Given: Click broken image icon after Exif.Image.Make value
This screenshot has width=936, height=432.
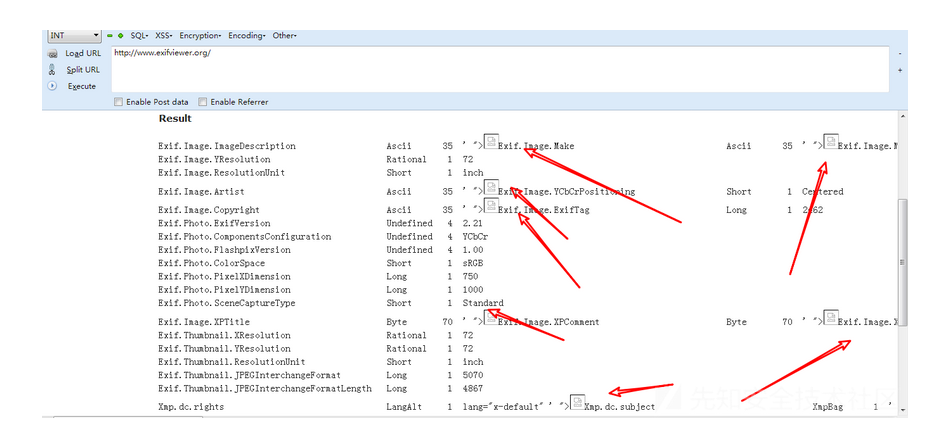Looking at the screenshot, I should coord(831,141).
